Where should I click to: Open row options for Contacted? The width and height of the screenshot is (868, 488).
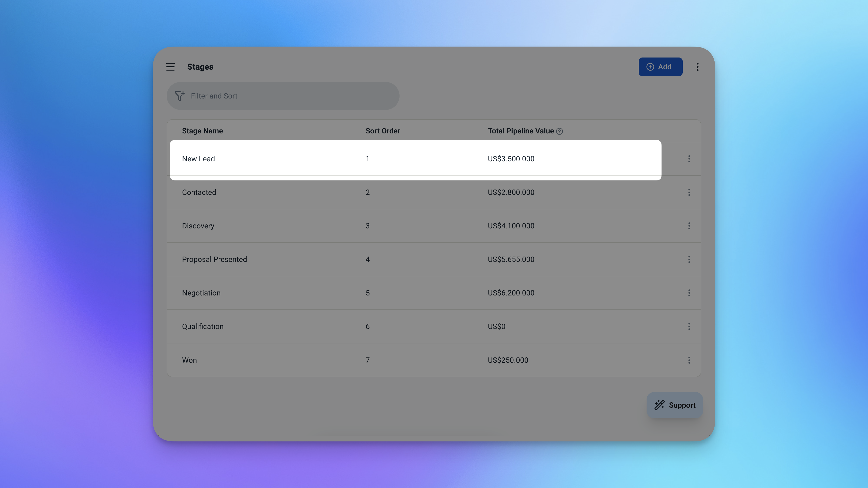(689, 192)
